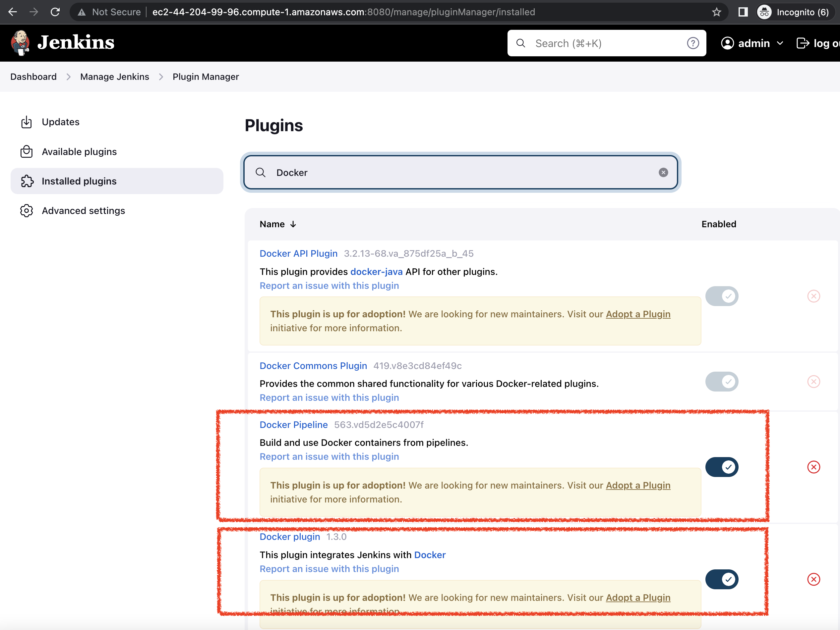Focus the Jenkins global search box
The image size is (840, 630).
click(x=606, y=43)
